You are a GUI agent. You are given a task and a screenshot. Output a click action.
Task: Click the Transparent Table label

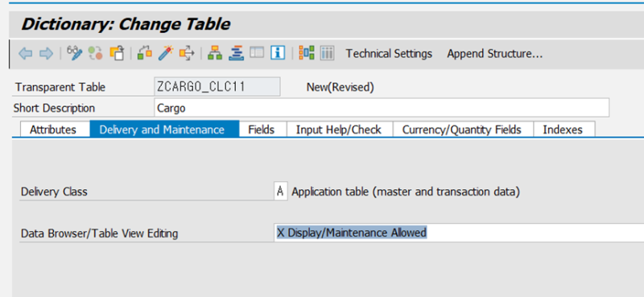[x=60, y=87]
